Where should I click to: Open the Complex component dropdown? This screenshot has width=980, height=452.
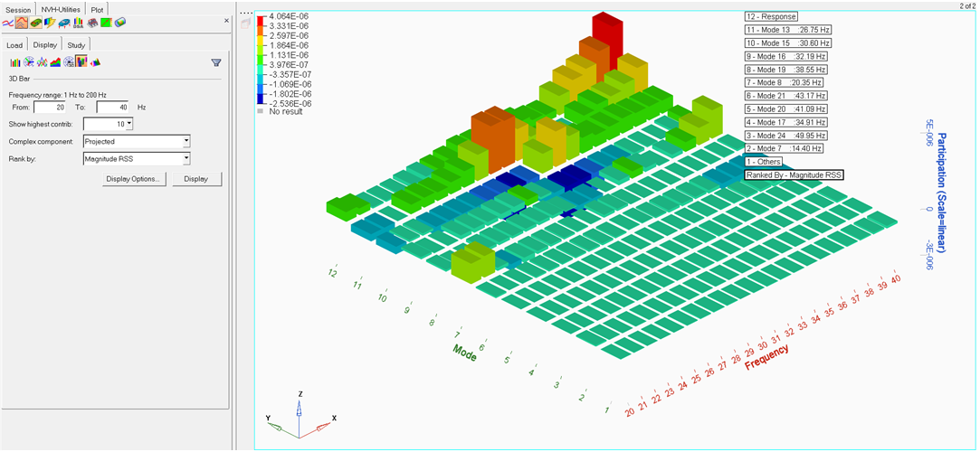[x=137, y=142]
